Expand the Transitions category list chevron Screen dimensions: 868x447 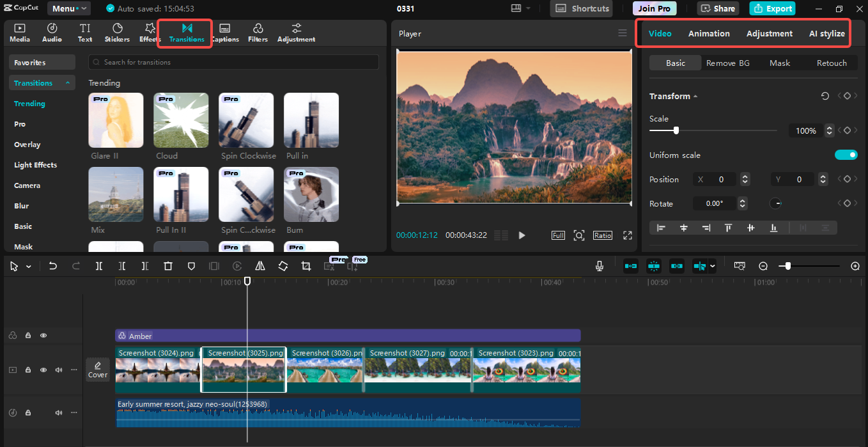coord(68,82)
